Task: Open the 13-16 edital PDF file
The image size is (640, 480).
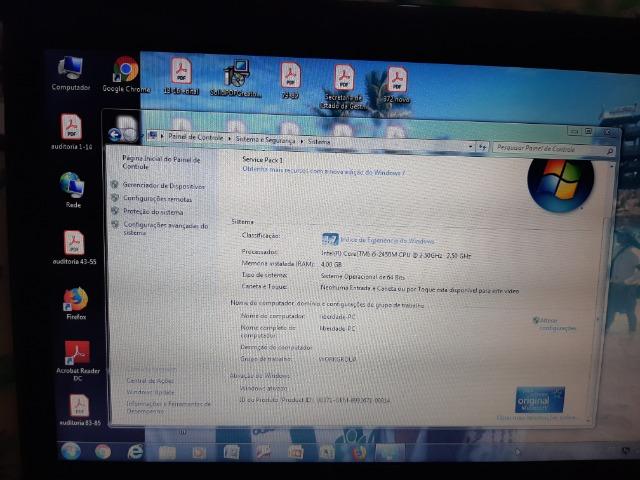Action: [x=181, y=77]
